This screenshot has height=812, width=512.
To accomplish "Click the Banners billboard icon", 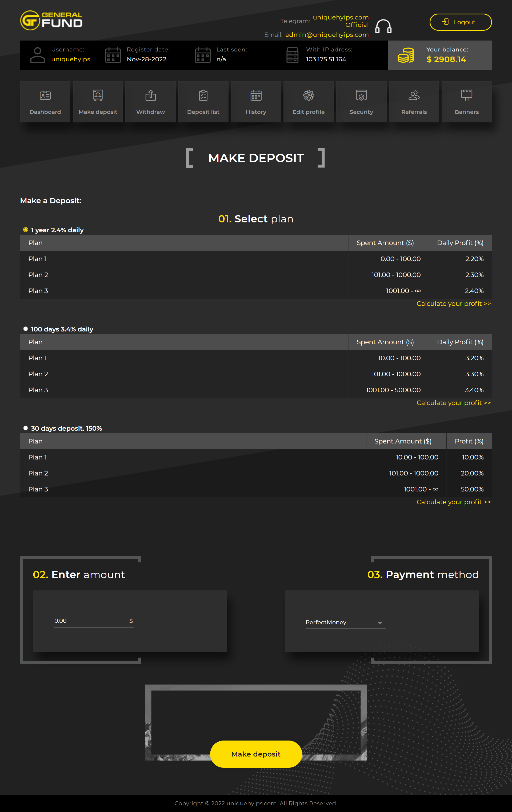I will (x=466, y=95).
